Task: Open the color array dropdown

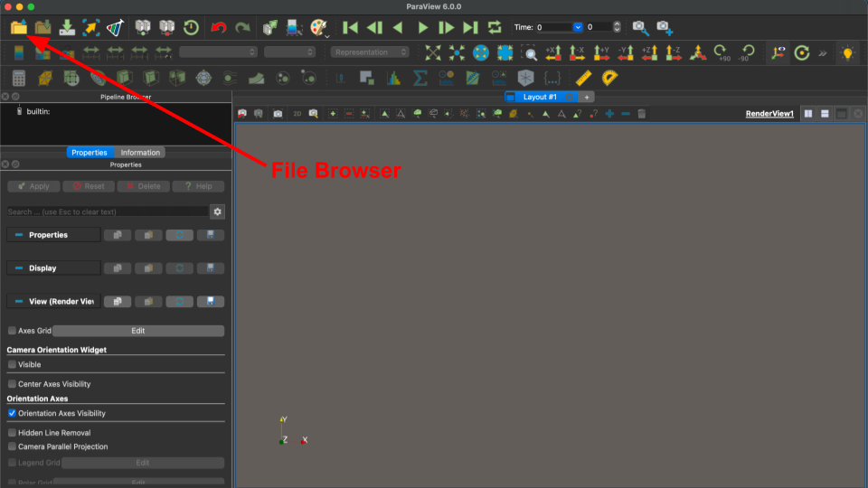Action: tap(218, 52)
